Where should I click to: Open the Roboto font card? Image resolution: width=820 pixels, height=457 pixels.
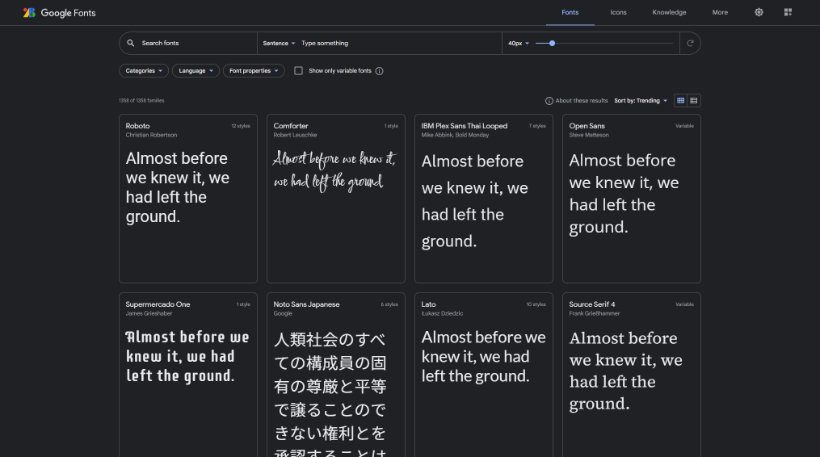click(188, 199)
